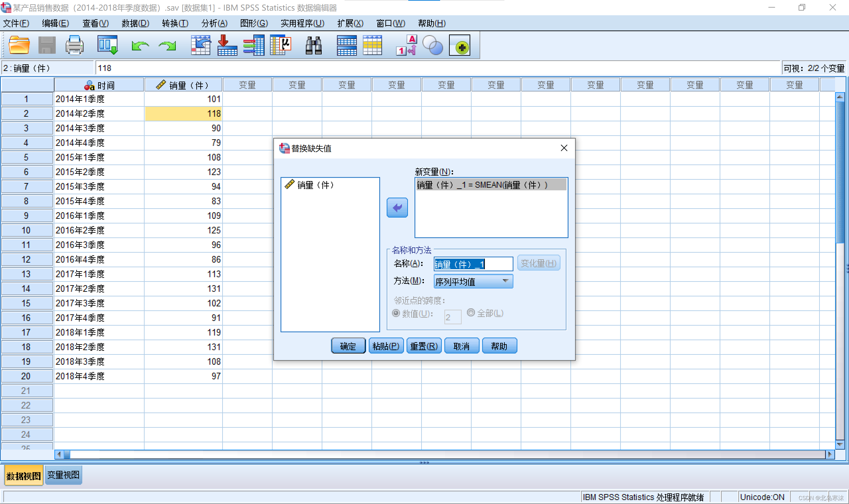
Task: Switch to the 变量视图 tab
Action: [x=63, y=475]
